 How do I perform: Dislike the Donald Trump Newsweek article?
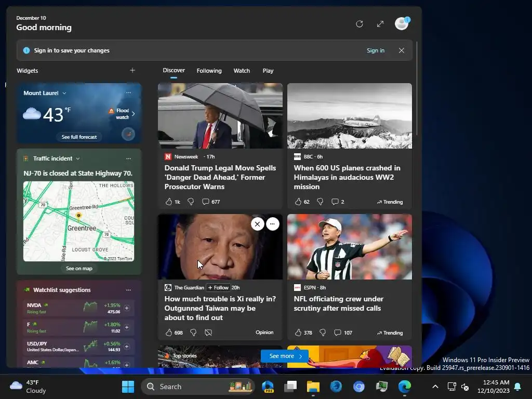pos(191,202)
